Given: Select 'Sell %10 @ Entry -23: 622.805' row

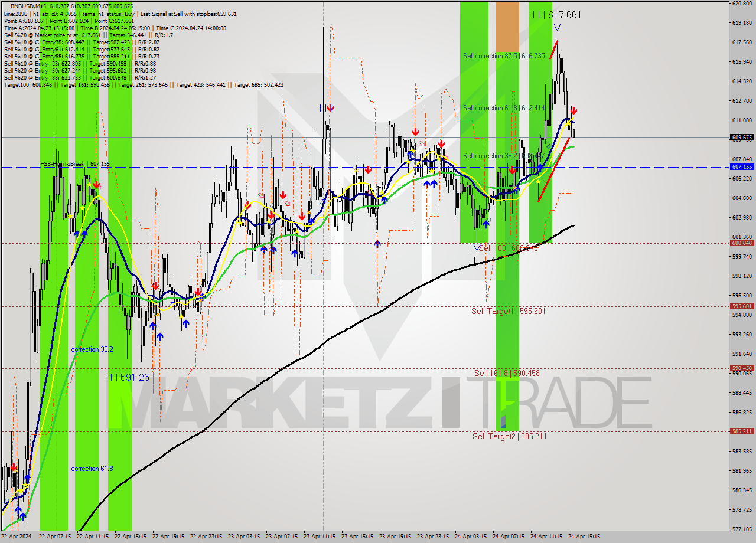Looking at the screenshot, I should (80, 64).
